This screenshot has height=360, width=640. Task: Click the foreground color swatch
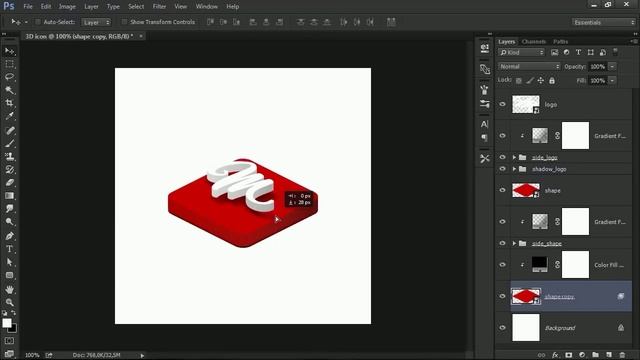7,323
